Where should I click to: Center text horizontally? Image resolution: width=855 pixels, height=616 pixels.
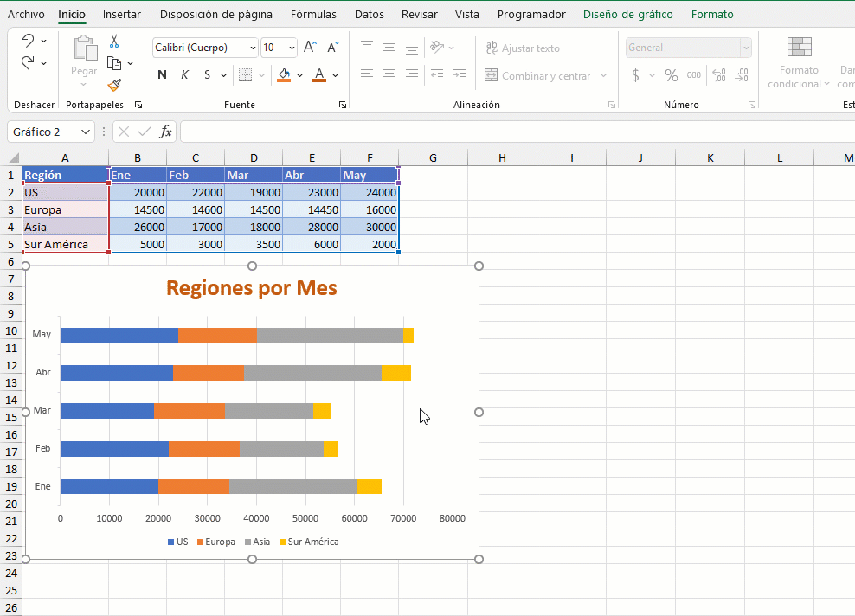pos(389,75)
